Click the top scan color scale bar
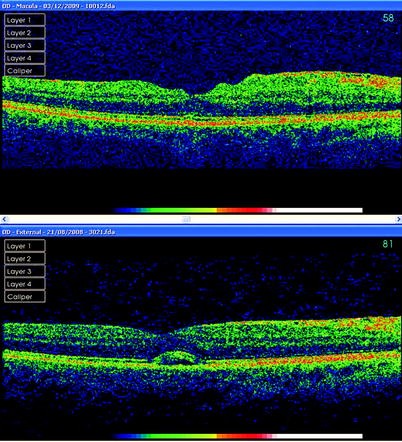 (x=237, y=210)
